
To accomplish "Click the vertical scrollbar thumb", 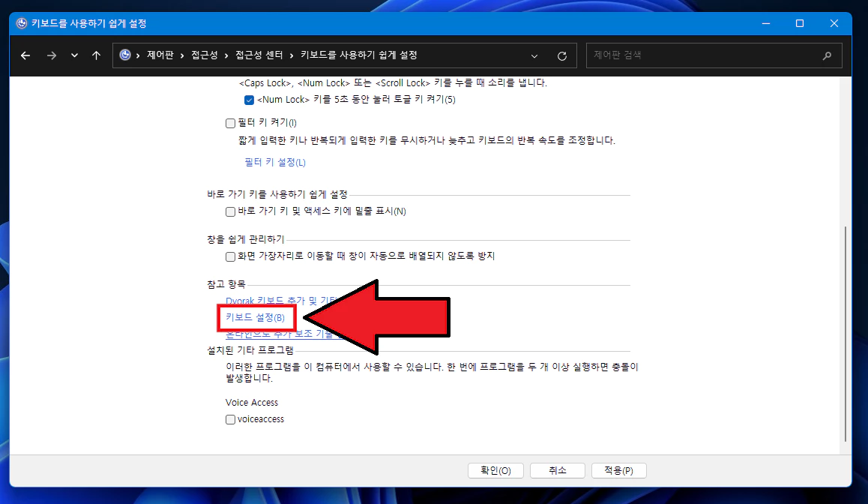I will coord(846,334).
